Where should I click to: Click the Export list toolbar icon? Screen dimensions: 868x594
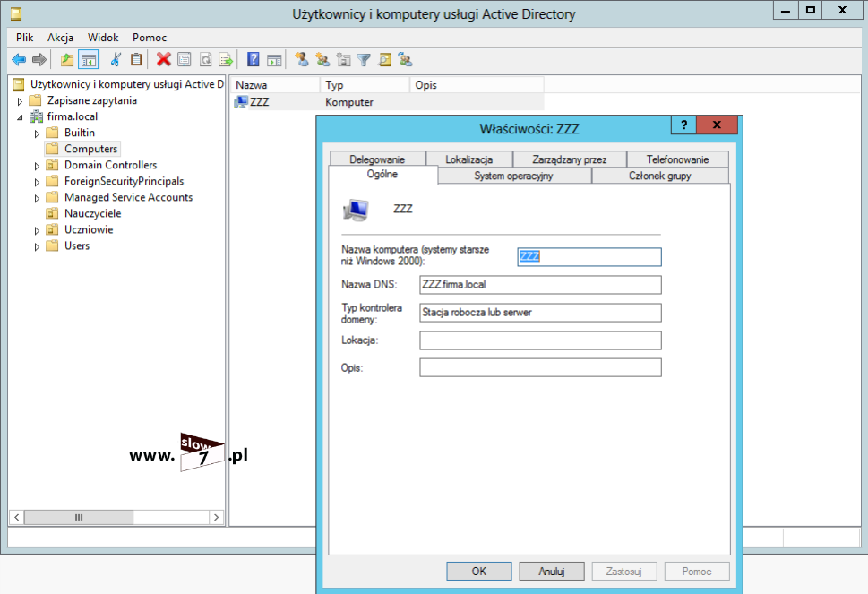[227, 60]
